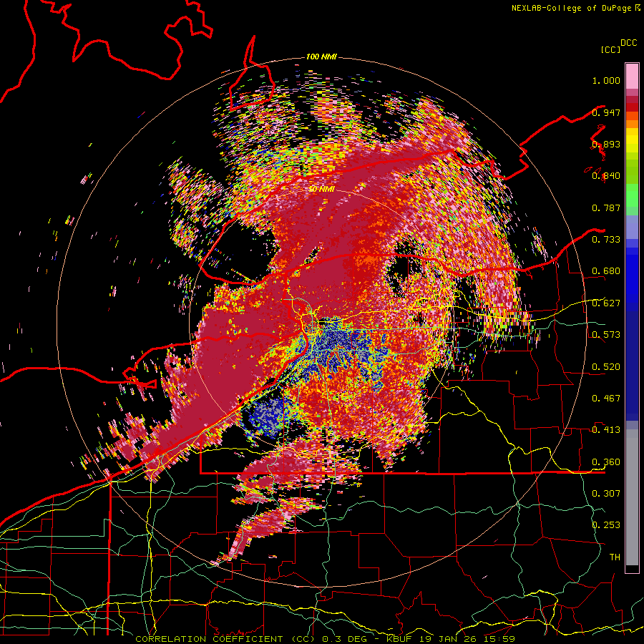Click the 0.253 scale value
The width and height of the screenshot is (644, 644).
pos(606,525)
